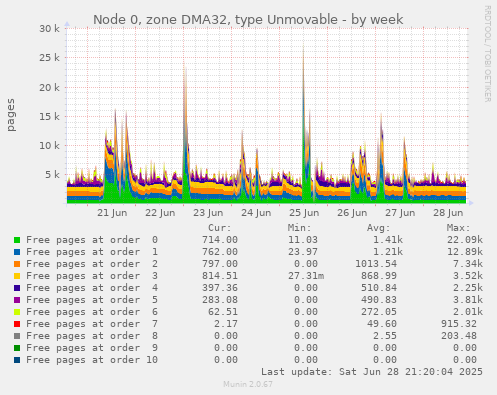Click the '22 Jun' x-axis label
The image size is (497, 395).
[160, 213]
